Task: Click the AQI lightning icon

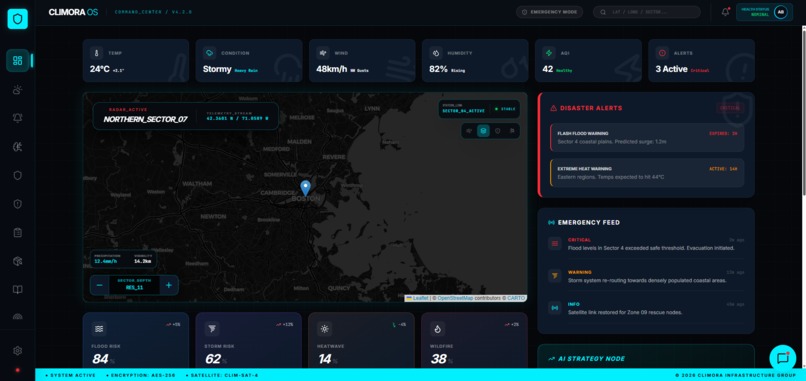Action: click(x=548, y=53)
